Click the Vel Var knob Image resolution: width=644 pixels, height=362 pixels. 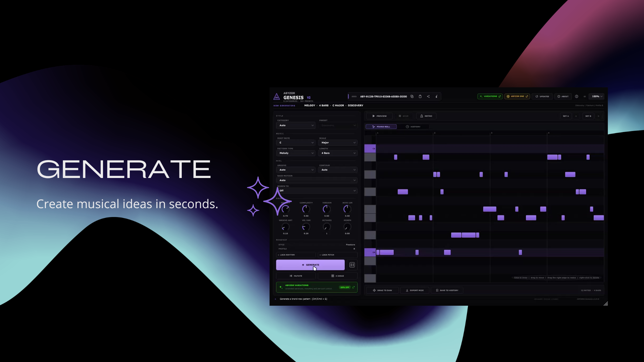(x=306, y=227)
